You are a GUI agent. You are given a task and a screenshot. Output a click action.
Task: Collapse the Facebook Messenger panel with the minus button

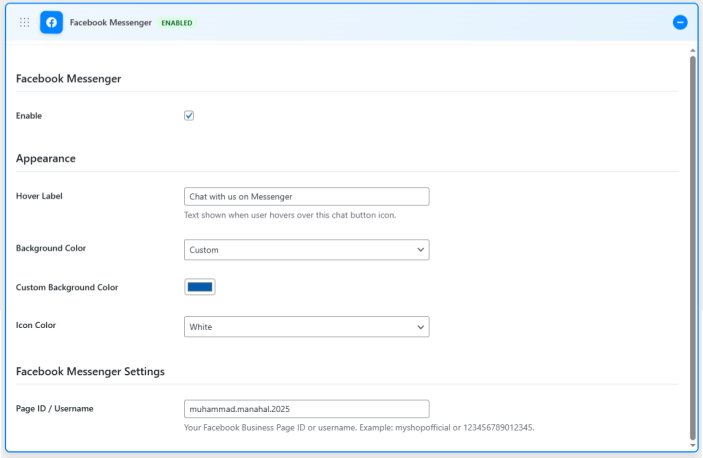[x=680, y=22]
